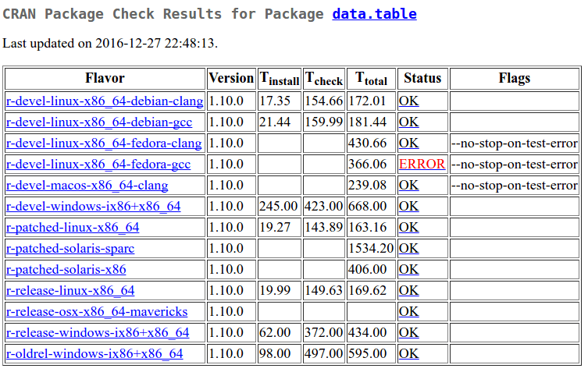
Task: View OK status for r-devel-macos-x86_64-clang row
Action: tap(408, 186)
